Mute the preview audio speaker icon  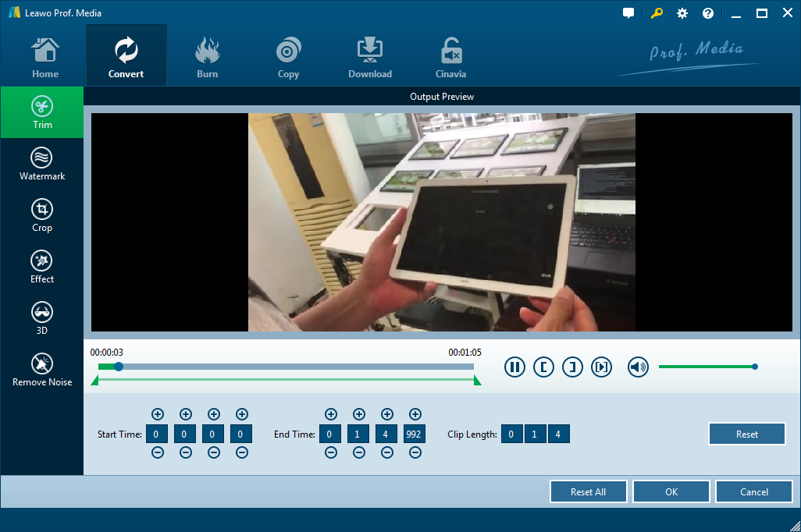[x=638, y=367]
